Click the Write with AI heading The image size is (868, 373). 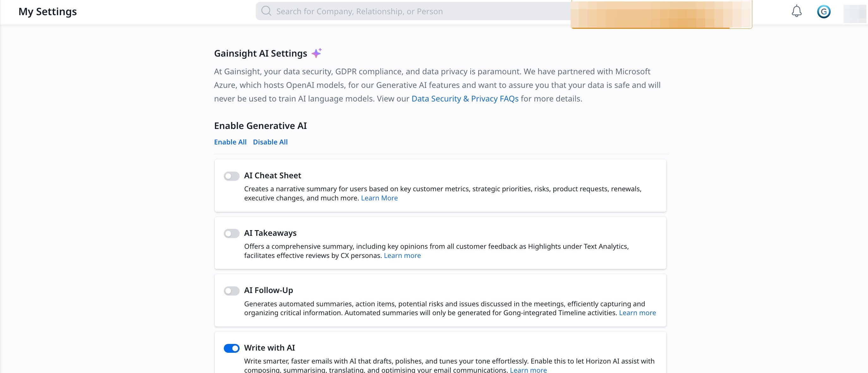tap(270, 348)
